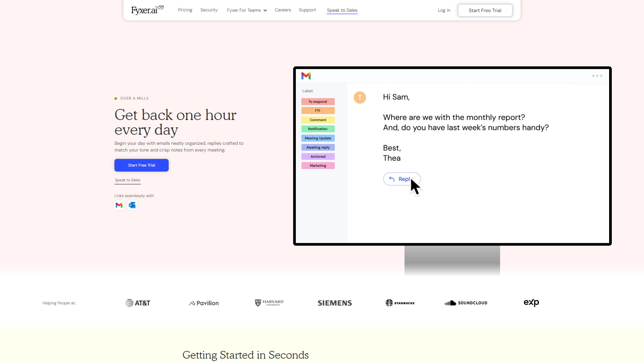Click the AT&T logo
This screenshot has width=644, height=362.
[138, 303]
